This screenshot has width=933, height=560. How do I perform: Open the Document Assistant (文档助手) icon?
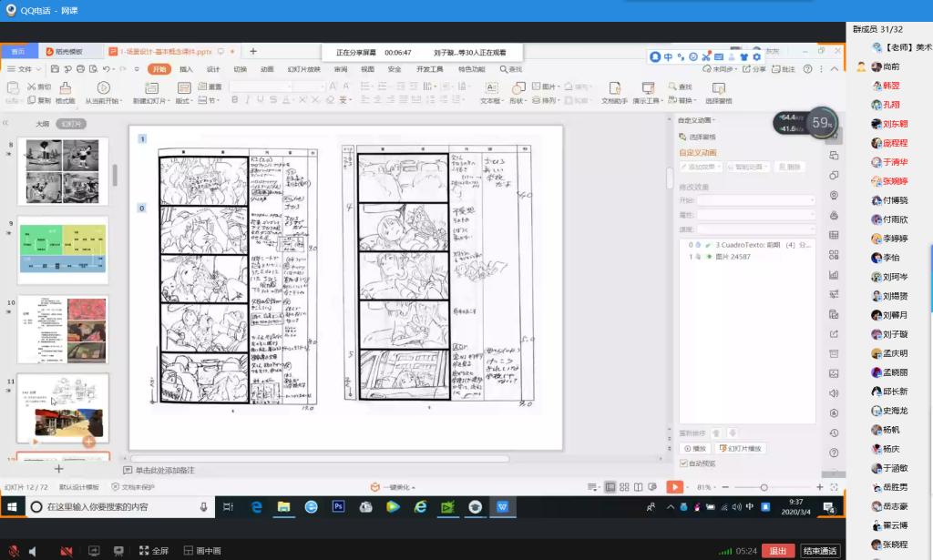(614, 88)
